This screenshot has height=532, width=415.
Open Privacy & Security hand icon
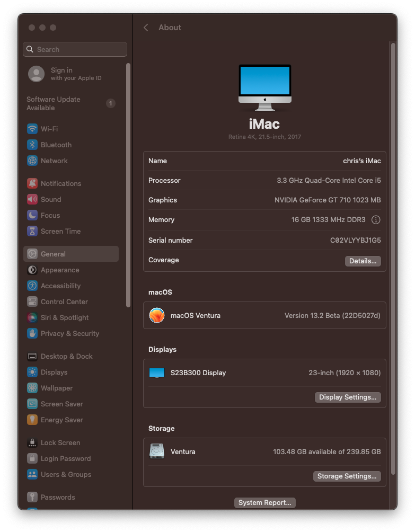point(32,334)
